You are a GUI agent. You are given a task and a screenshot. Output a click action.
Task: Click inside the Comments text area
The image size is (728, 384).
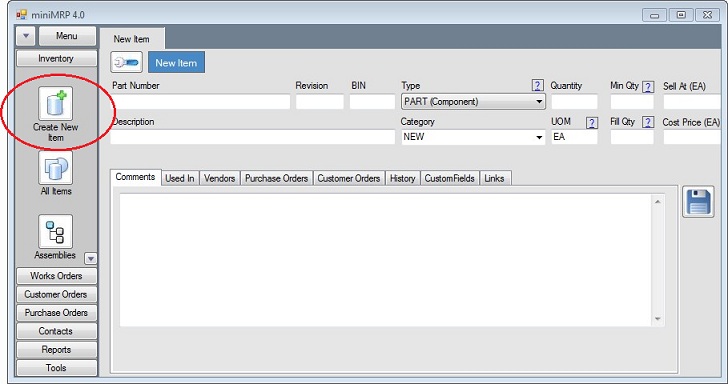[x=385, y=260]
